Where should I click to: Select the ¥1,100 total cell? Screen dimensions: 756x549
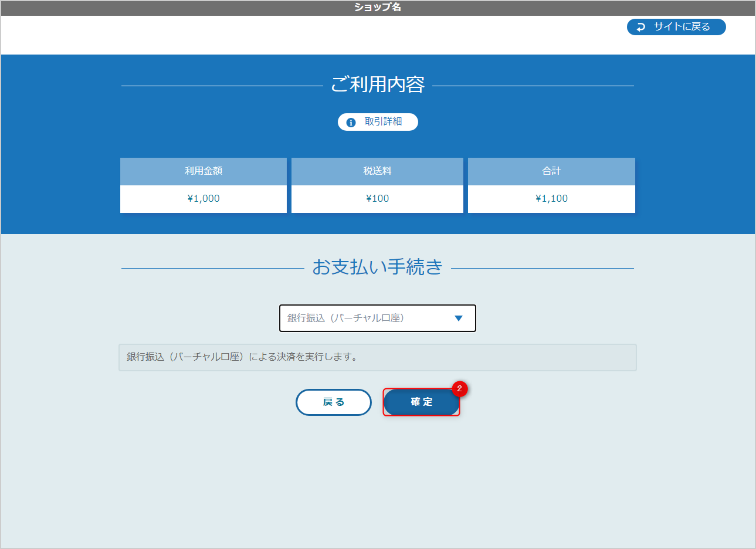click(551, 198)
